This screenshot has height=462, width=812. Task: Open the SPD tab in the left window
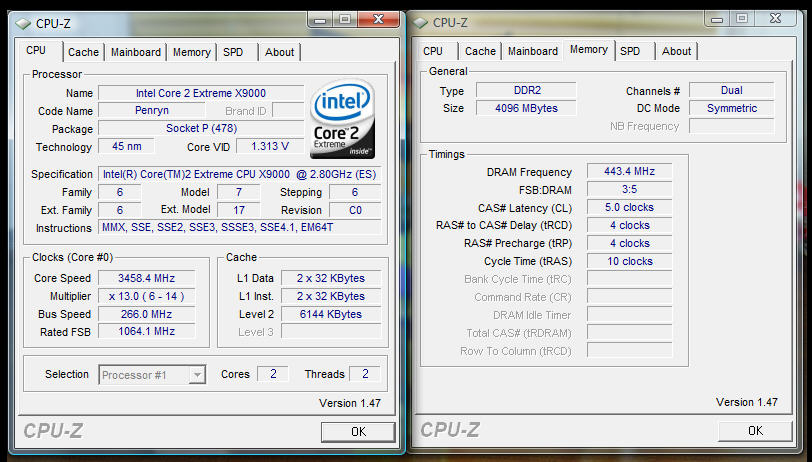(x=233, y=52)
